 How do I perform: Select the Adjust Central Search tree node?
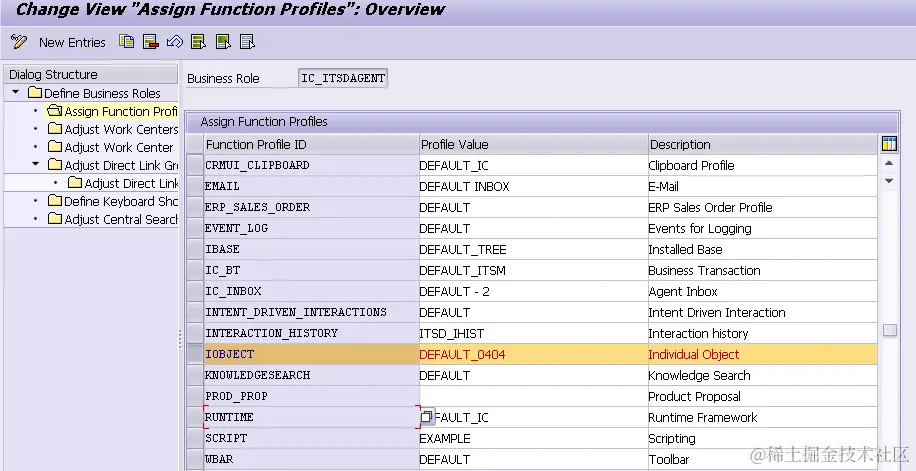point(121,220)
